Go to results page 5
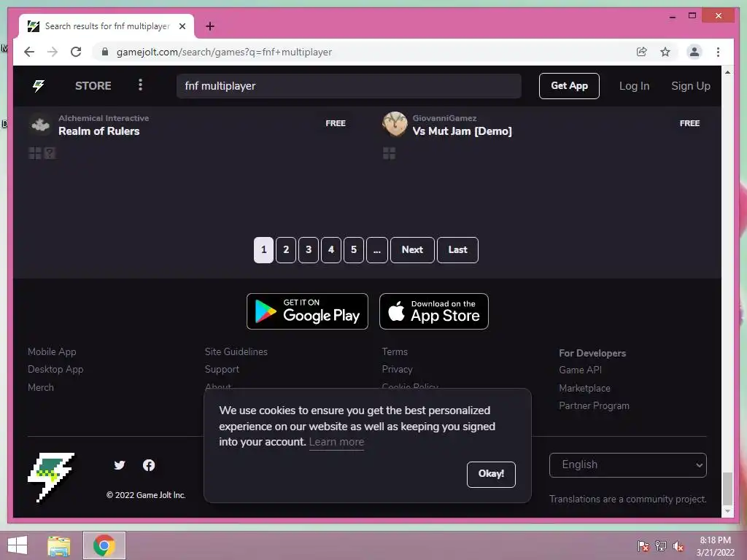 click(354, 250)
